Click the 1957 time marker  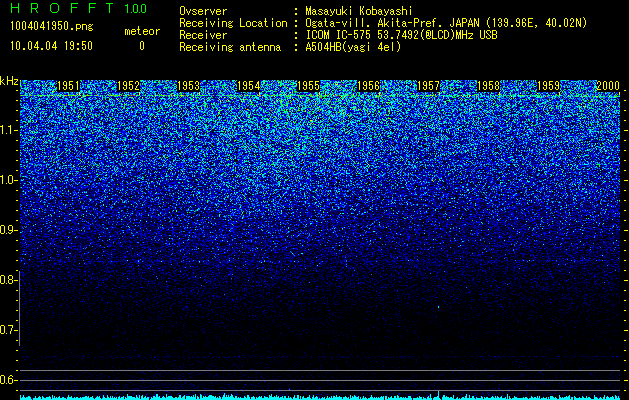[428, 86]
